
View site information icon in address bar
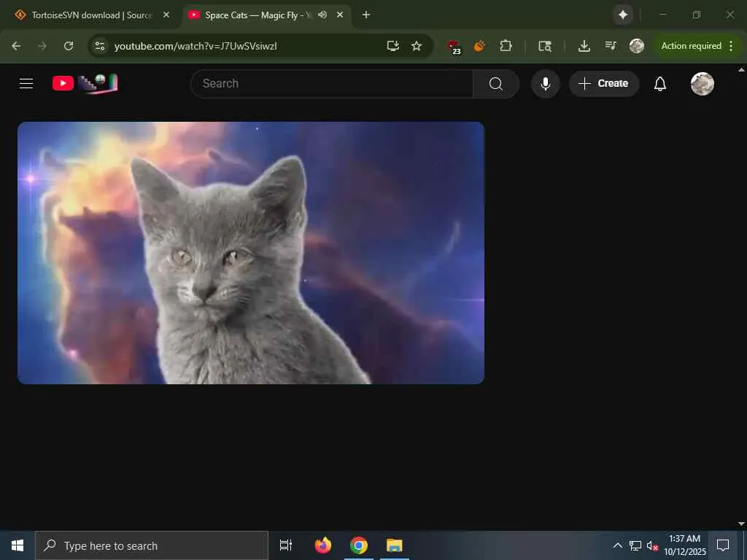click(x=99, y=46)
